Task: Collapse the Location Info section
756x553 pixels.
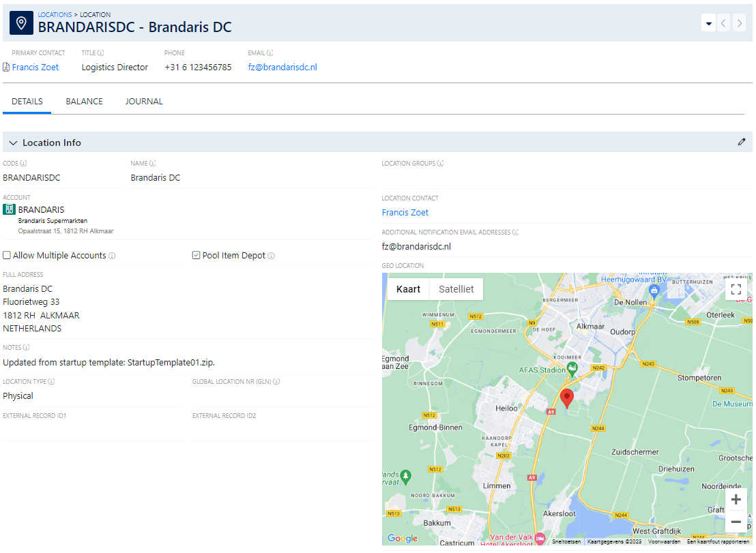Action: point(13,143)
